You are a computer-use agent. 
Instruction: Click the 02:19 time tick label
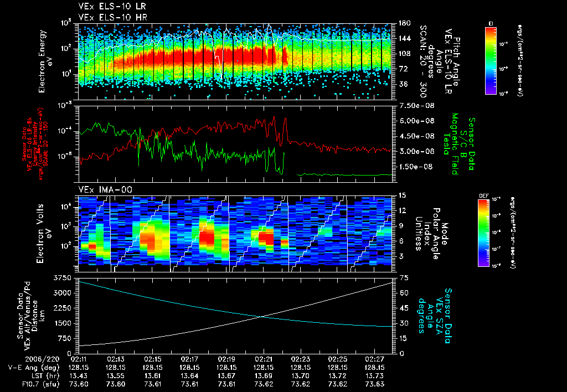coord(226,359)
